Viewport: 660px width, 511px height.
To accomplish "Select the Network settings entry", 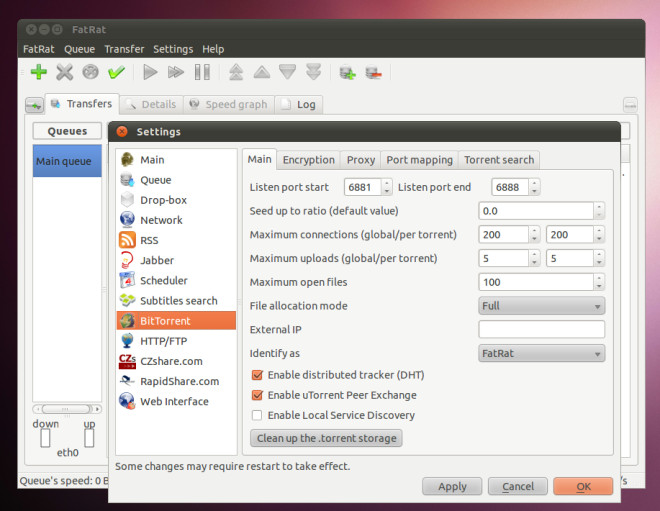I will (x=176, y=220).
